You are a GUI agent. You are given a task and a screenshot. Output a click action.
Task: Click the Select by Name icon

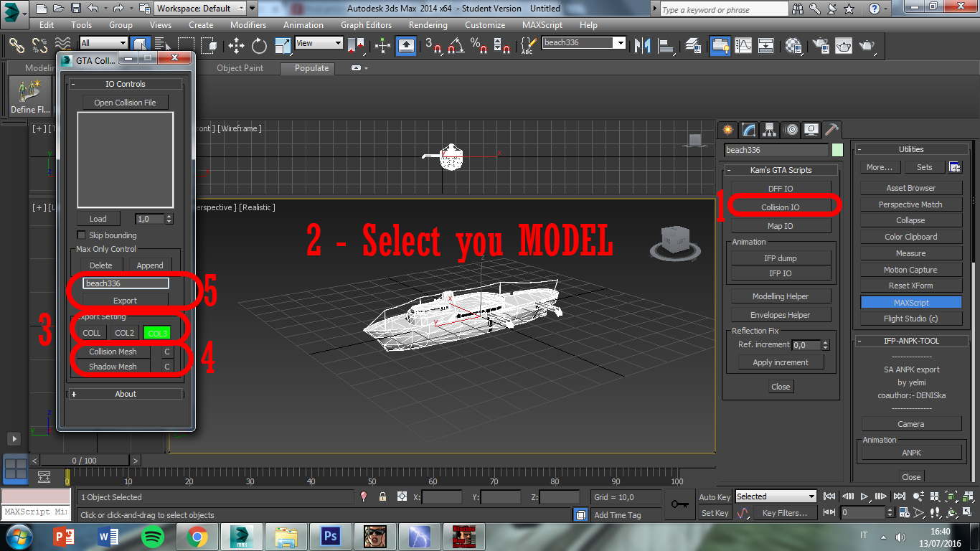pyautogui.click(x=164, y=45)
